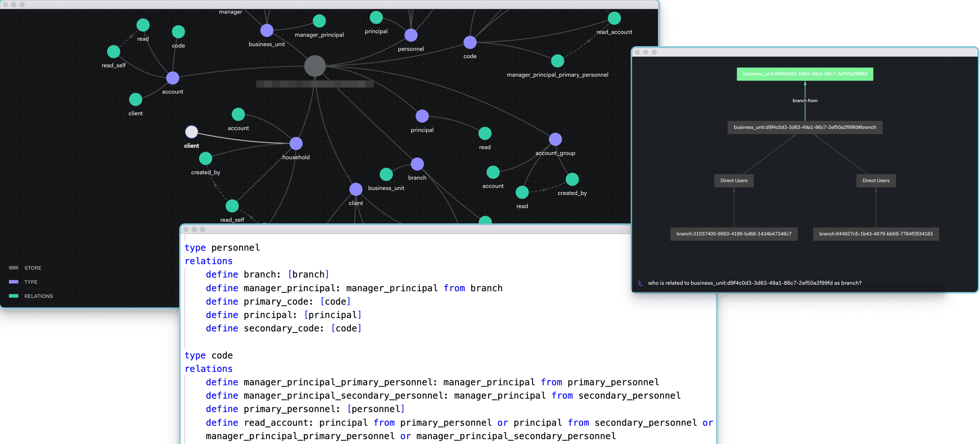Select branch:644927c5 leaf node
The width and height of the screenshot is (980, 444).
click(x=876, y=234)
